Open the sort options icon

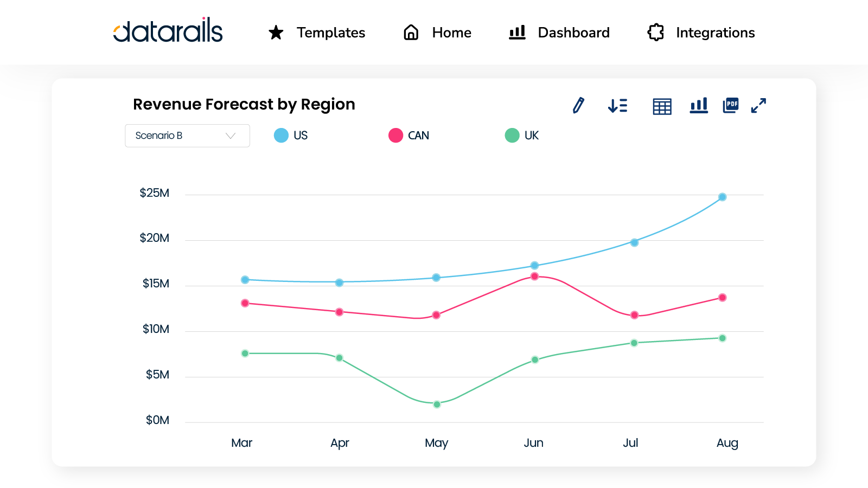click(x=618, y=106)
